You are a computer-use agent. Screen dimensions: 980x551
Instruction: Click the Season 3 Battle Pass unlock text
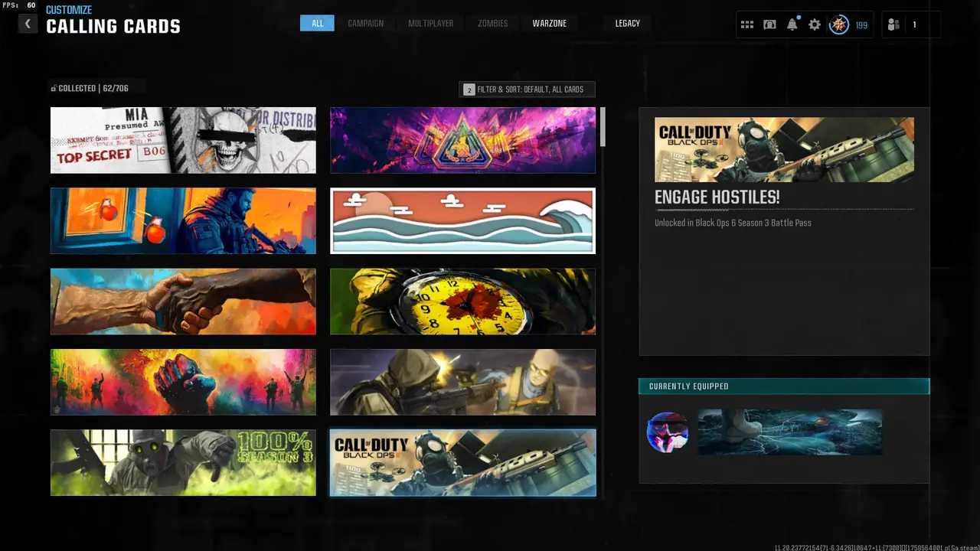click(x=733, y=223)
